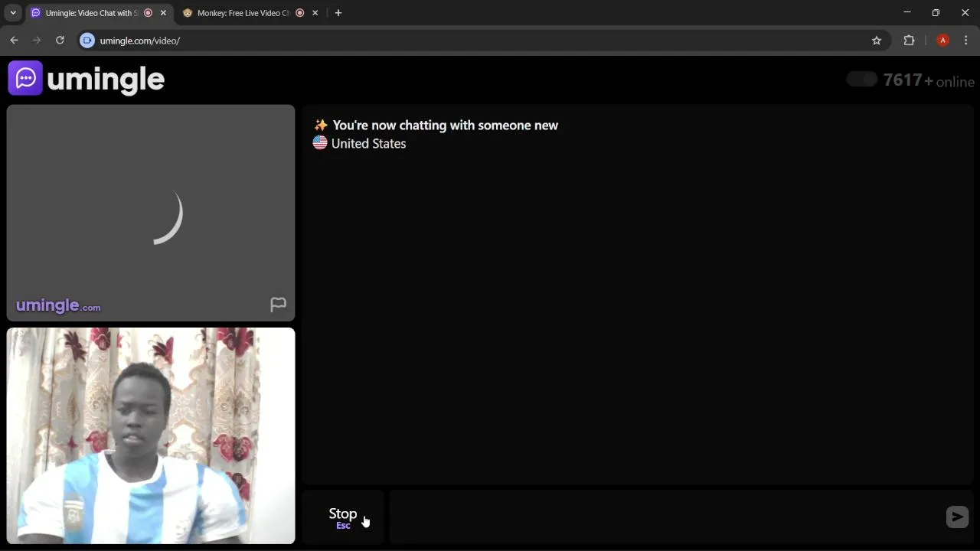Screen dimensions: 980x551
Task: Go forward with the forward arrow
Action: tap(37, 41)
